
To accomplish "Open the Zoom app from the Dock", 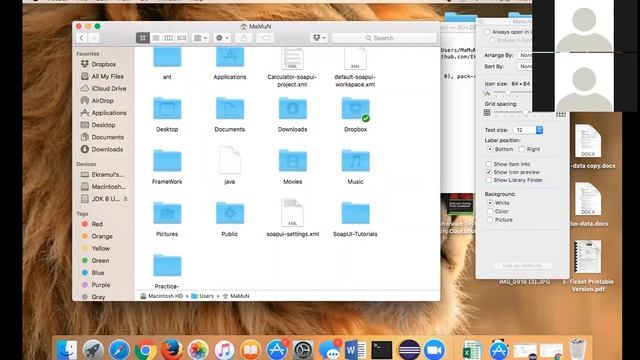I will click(x=435, y=350).
